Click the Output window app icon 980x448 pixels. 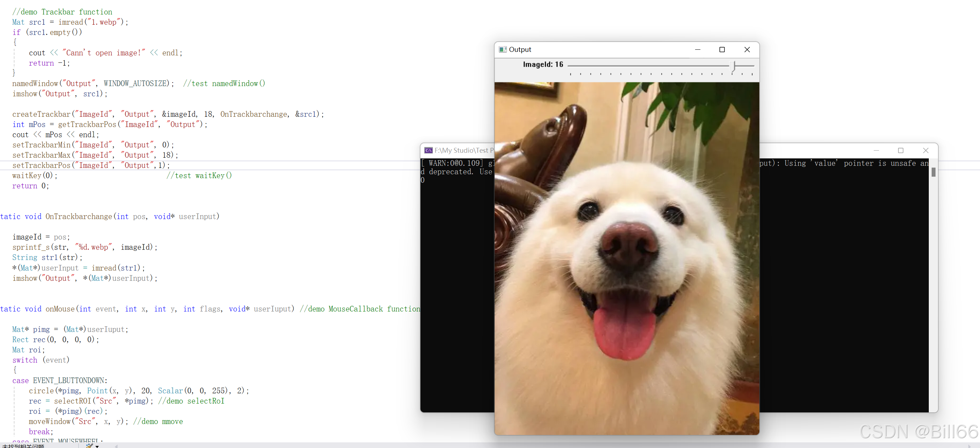tap(503, 49)
